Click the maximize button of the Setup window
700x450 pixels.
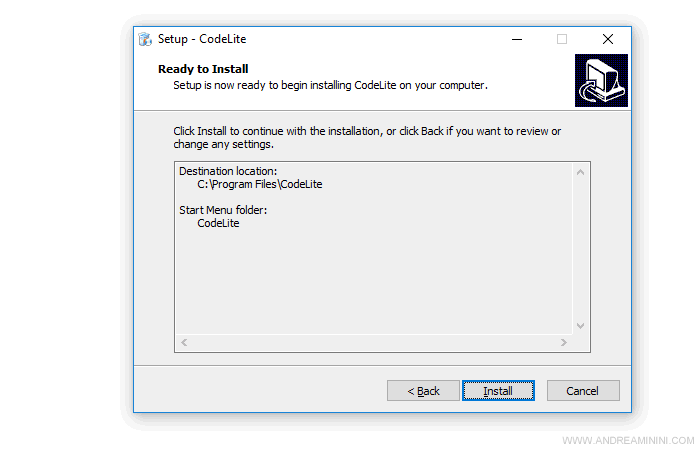[x=562, y=39]
